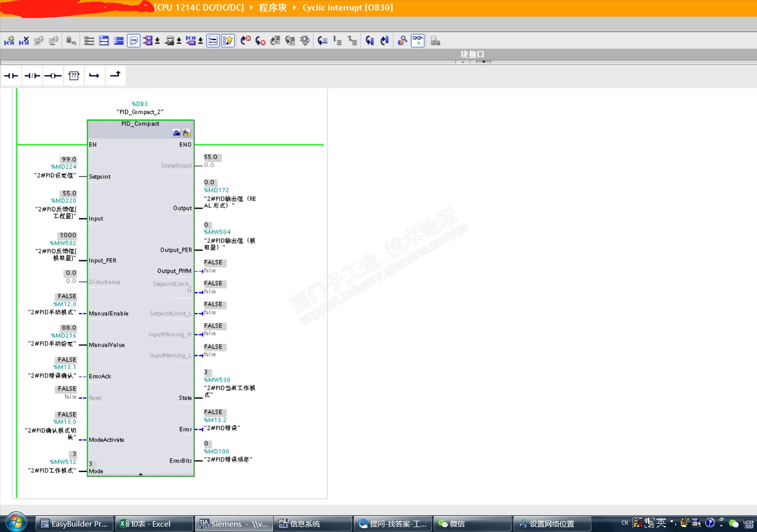
Task: Collapse PID_Compact block with bottom arrow
Action: [140, 474]
